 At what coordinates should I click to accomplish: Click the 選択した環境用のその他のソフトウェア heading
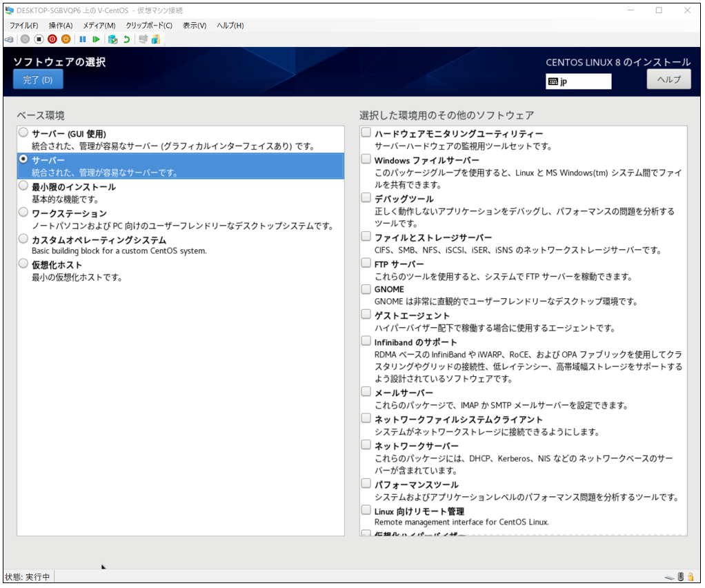(446, 116)
